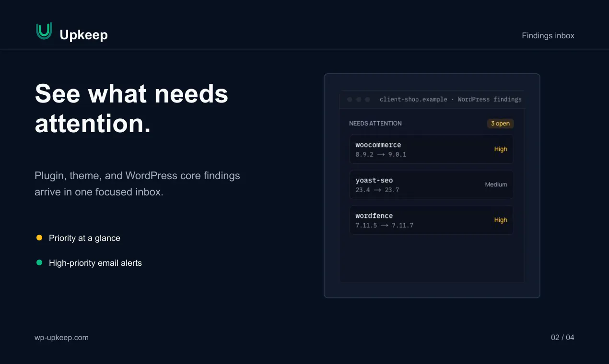
Task: Click the Plugin, theme, and WordPress core paragraph
Action: [x=137, y=183]
